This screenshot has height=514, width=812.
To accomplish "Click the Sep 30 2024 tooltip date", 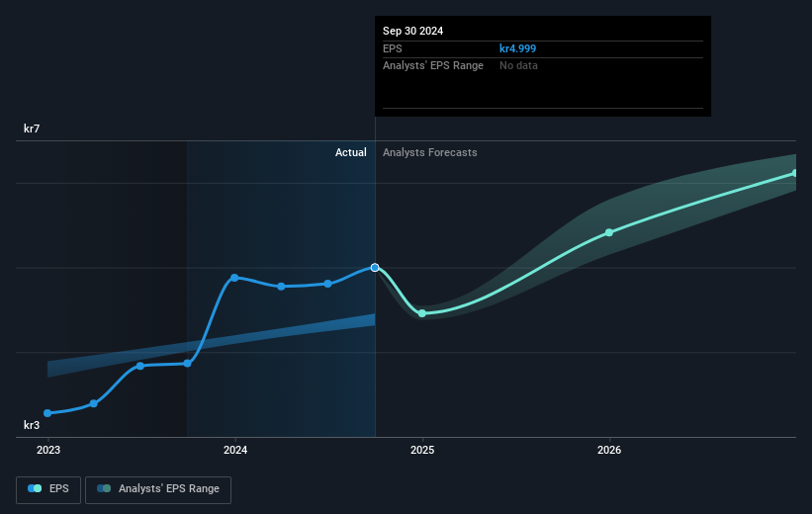I will pyautogui.click(x=412, y=31).
